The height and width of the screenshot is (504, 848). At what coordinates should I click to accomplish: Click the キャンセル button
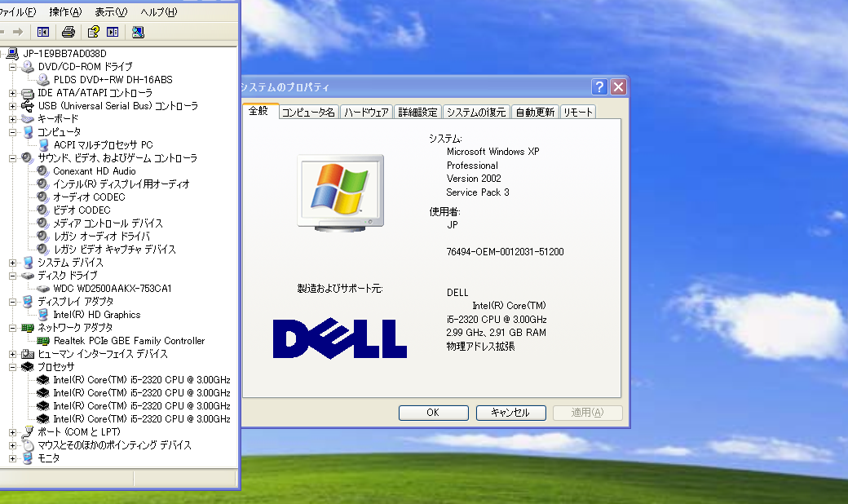510,413
